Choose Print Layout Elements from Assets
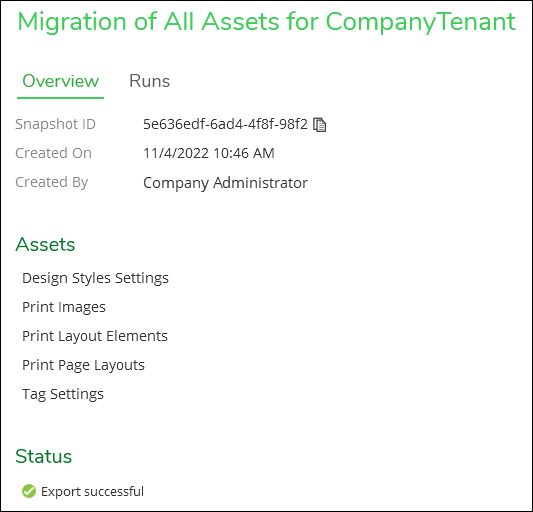 pos(95,336)
